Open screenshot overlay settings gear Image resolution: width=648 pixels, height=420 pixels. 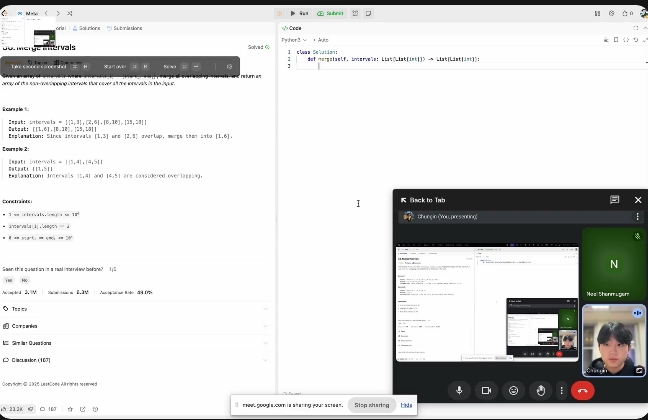(229, 67)
